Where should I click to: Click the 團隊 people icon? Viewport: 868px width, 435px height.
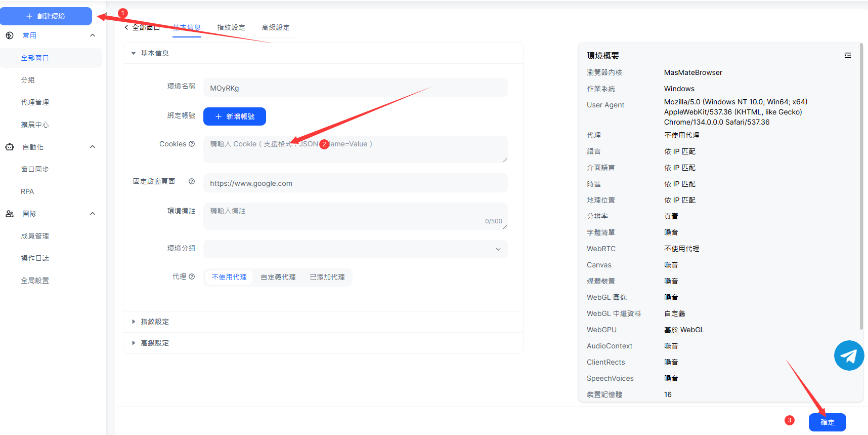click(10, 214)
